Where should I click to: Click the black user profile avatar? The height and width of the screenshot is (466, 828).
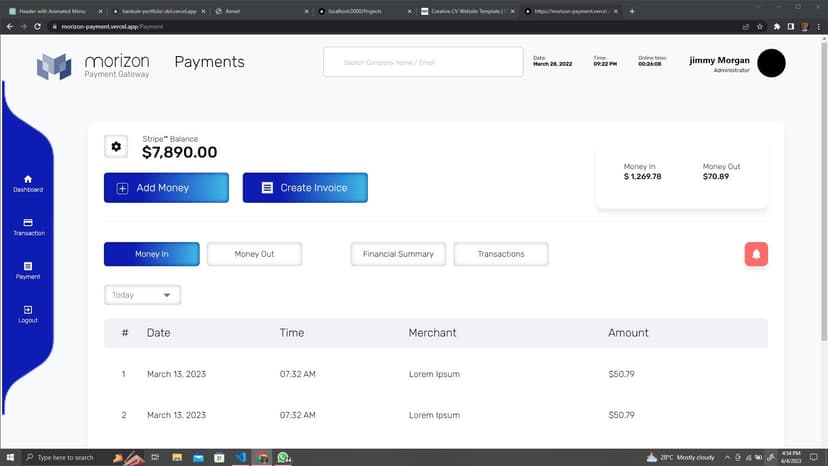771,63
